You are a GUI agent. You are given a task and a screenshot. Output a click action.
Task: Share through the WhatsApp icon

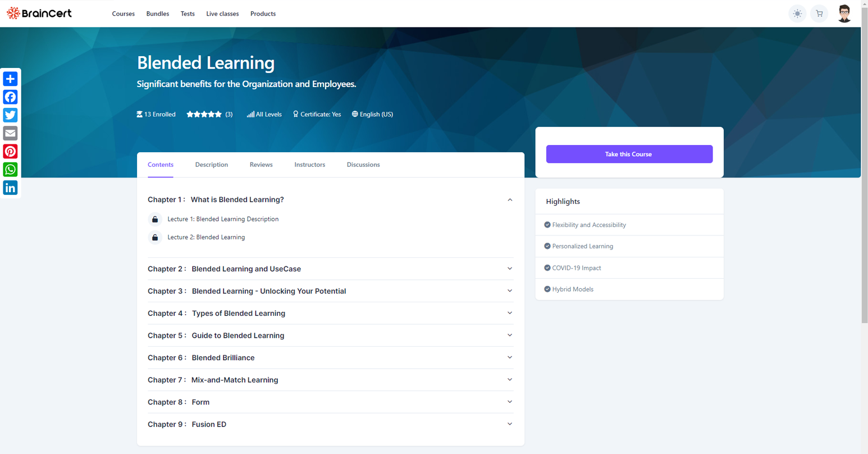tap(10, 169)
